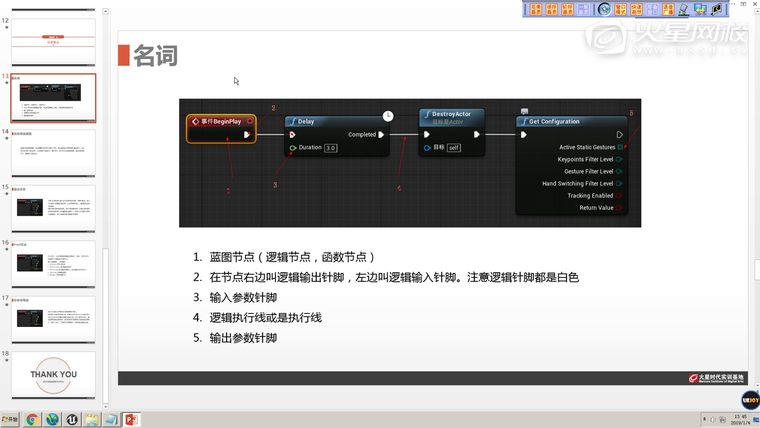This screenshot has width=760, height=428.
Task: Click the two-monitors icon in floating toolbar
Action: pyautogui.click(x=700, y=9)
